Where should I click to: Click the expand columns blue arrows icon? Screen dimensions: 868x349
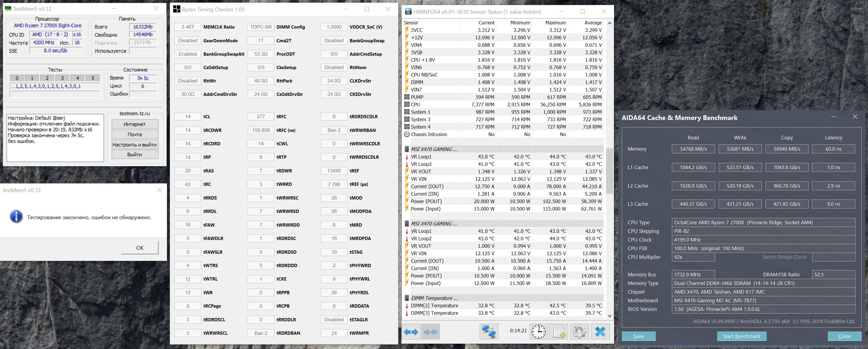411,332
